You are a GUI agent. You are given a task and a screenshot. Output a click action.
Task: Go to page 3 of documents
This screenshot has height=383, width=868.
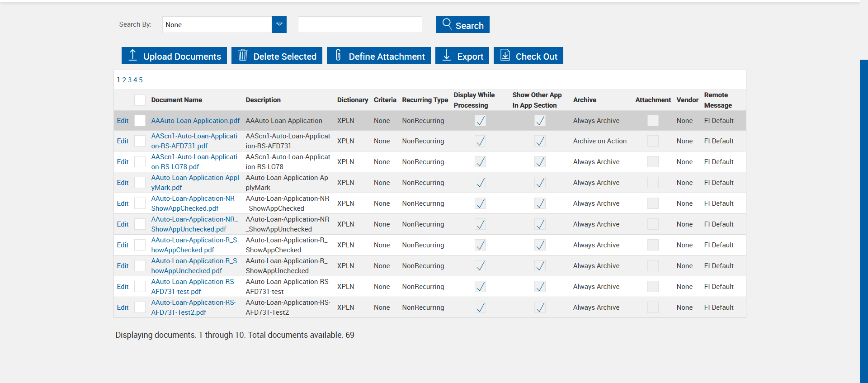(130, 80)
